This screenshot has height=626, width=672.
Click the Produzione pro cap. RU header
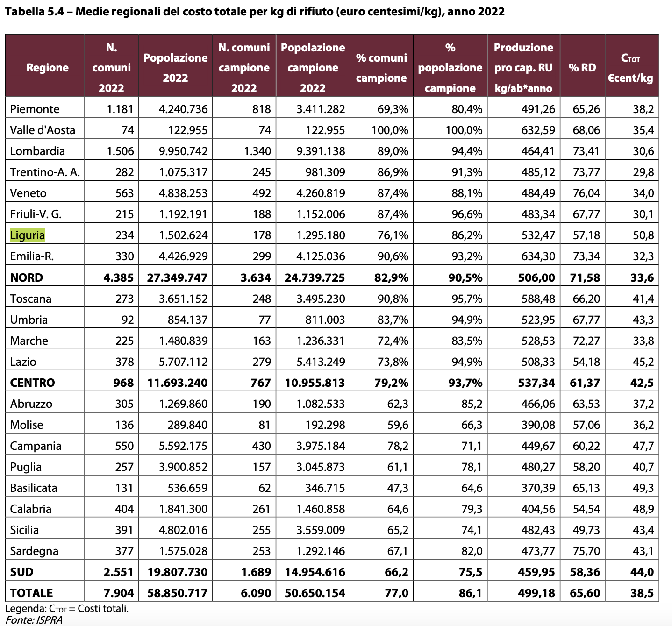[523, 68]
